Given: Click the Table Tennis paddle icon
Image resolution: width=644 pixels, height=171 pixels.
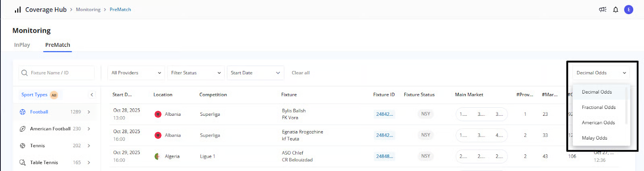Looking at the screenshot, I should 23,163.
